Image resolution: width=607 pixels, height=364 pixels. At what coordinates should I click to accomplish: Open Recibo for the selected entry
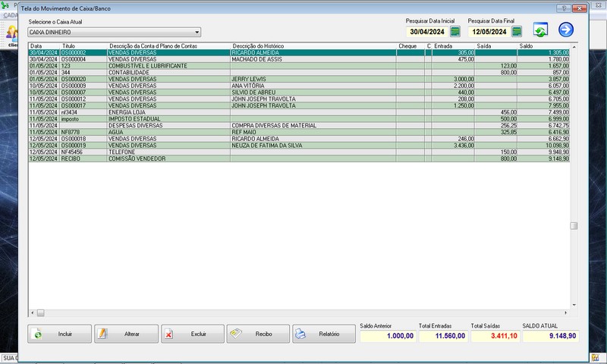[258, 334]
